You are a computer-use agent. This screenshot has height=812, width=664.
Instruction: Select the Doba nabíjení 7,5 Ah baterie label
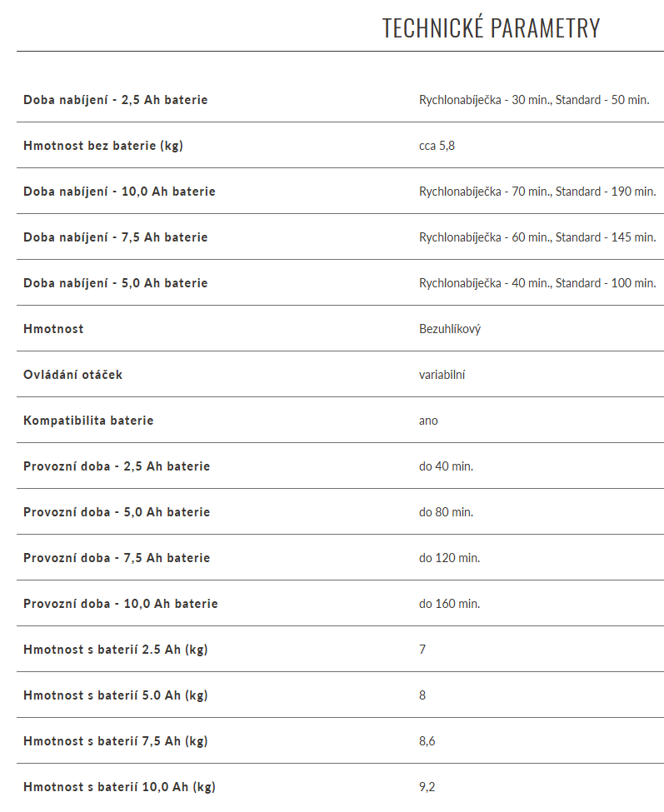coord(116,237)
